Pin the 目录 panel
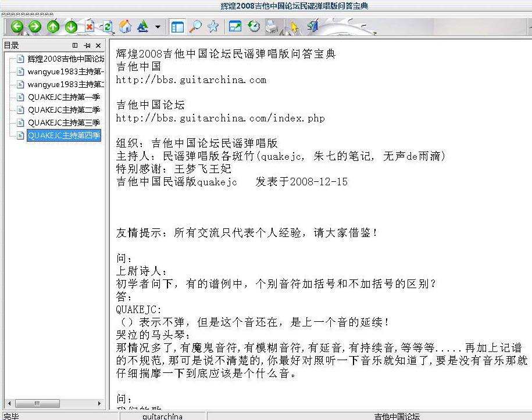 87,45
